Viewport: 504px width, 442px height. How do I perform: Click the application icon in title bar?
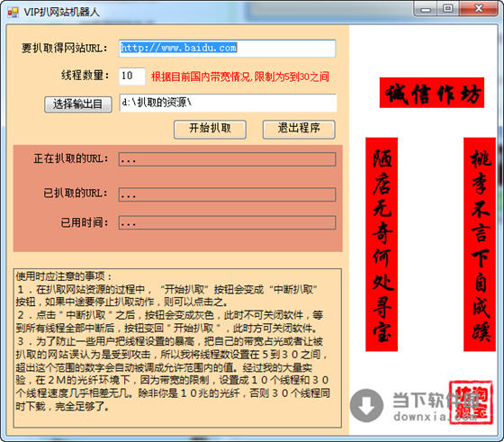click(x=13, y=13)
